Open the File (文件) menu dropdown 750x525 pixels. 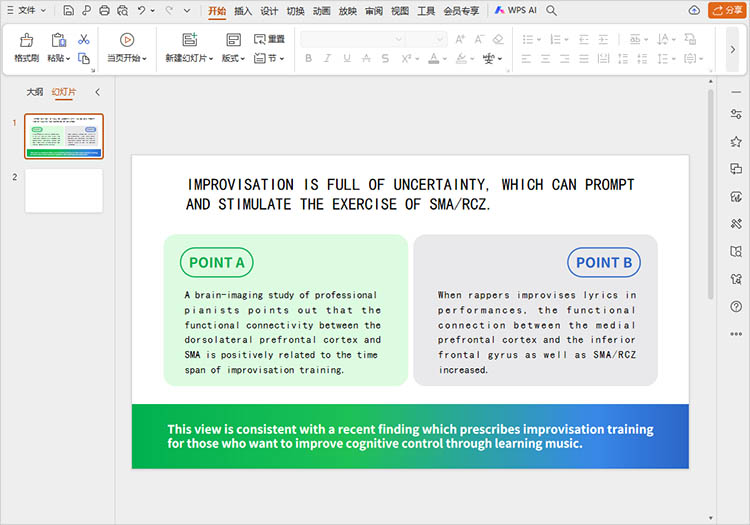coord(27,11)
